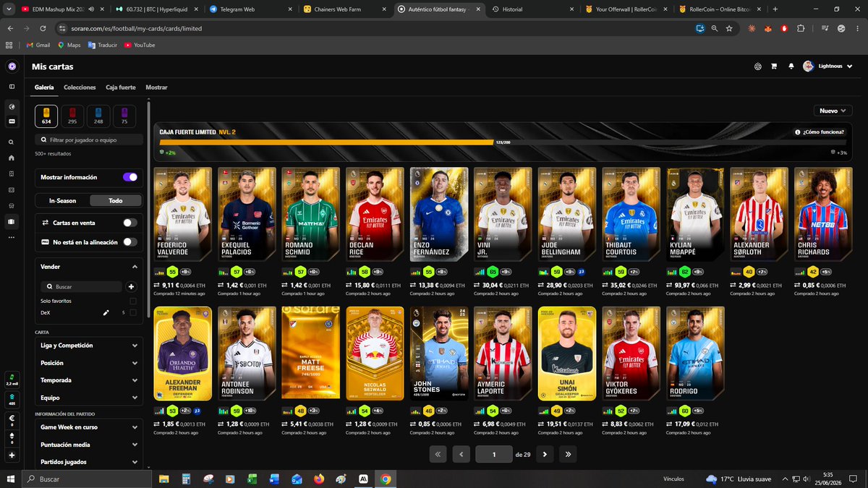Open the euro wallet balance
This screenshot has height=488, width=868.
point(12,420)
